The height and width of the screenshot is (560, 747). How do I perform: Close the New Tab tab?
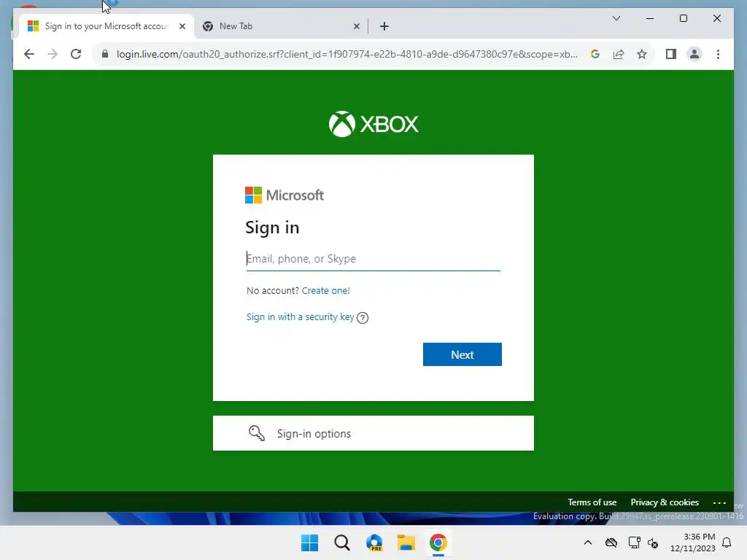pyautogui.click(x=356, y=26)
